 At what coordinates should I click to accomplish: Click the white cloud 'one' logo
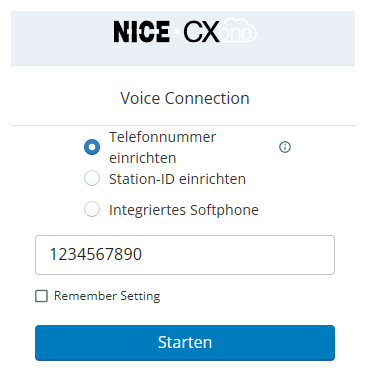(x=238, y=30)
